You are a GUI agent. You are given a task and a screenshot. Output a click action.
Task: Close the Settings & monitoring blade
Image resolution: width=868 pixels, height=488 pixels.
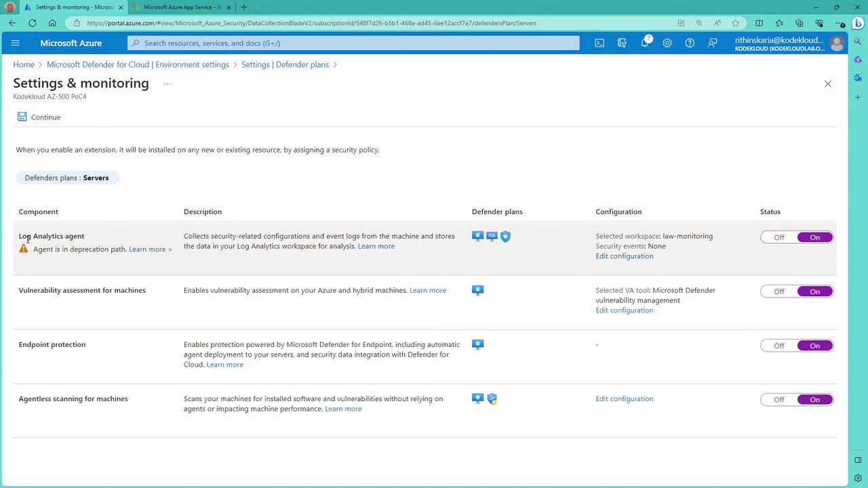click(827, 83)
